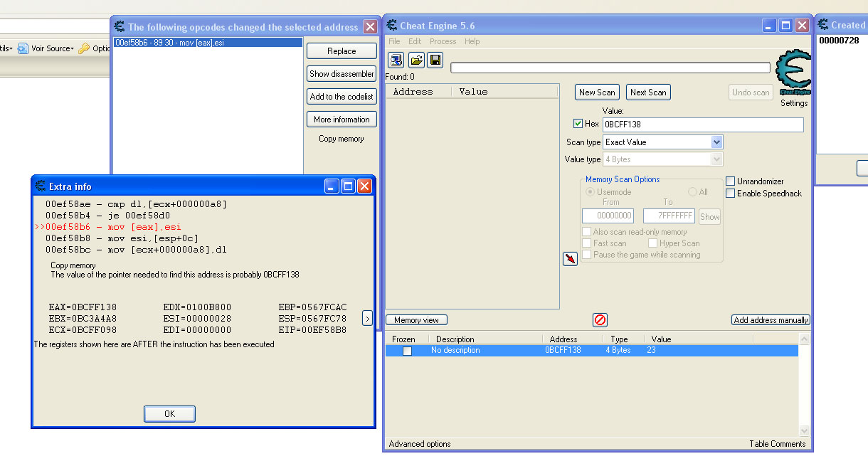
Task: Click the Show button in scan options
Action: 709,216
